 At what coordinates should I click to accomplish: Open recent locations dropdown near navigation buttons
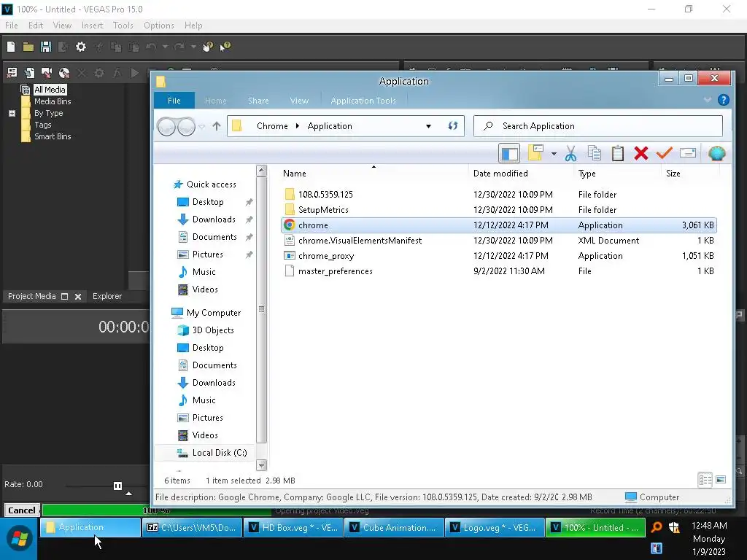tap(201, 127)
